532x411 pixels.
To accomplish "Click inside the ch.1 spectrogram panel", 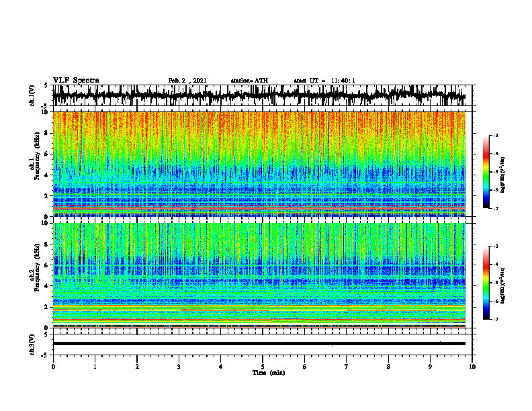I will pos(259,164).
